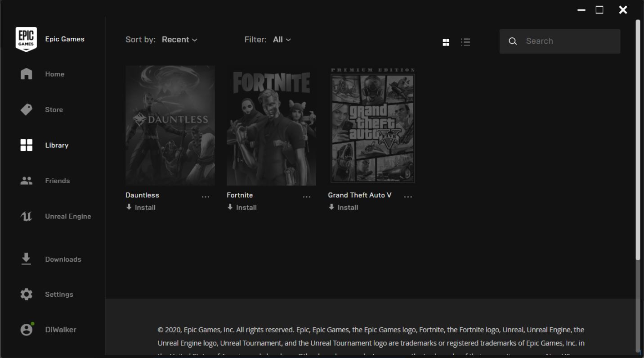644x358 pixels.
Task: Open the Dauntless three-dot options menu
Action: [x=206, y=197]
